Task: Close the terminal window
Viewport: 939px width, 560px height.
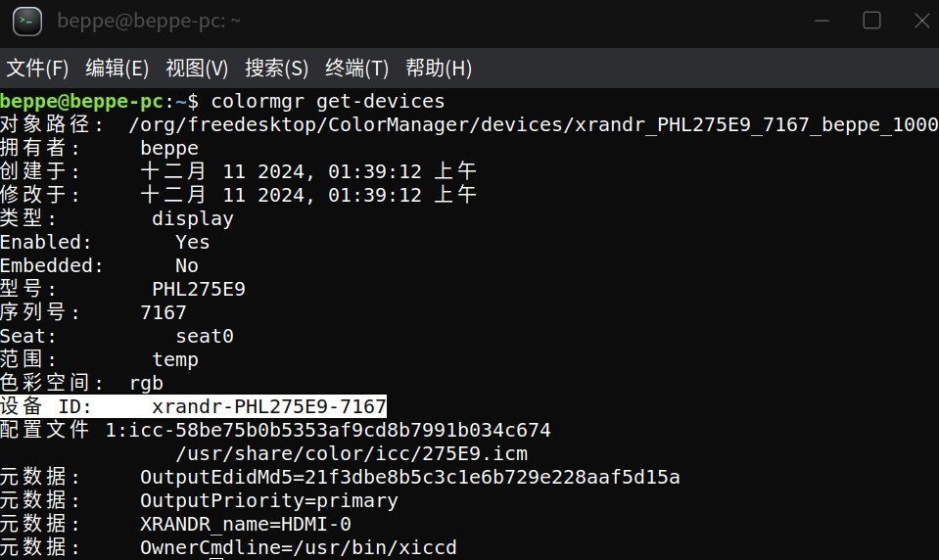Action: tap(922, 21)
